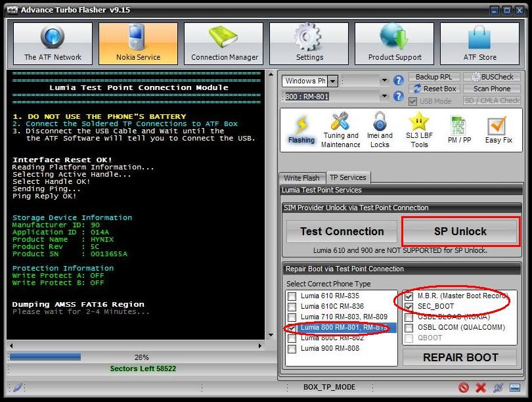Click the Dumping AMSS FAT16 Region line
The height and width of the screenshot is (402, 532).
(78, 304)
